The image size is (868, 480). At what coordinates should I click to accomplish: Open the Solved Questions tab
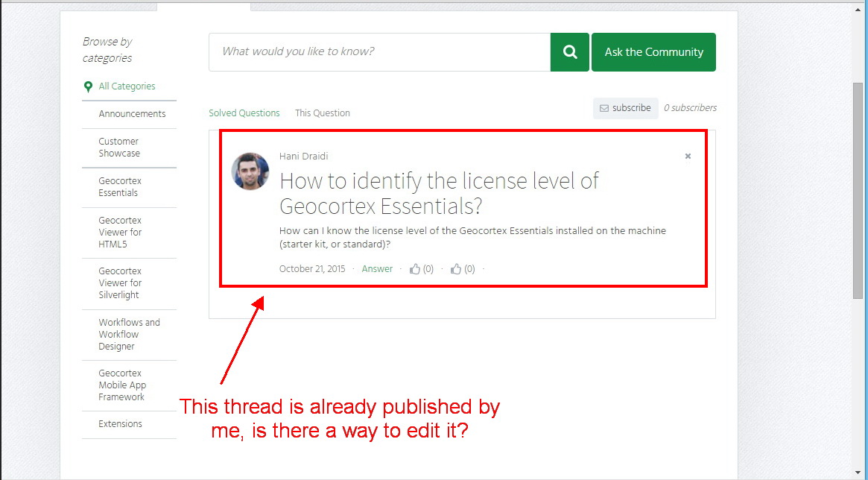coord(244,113)
